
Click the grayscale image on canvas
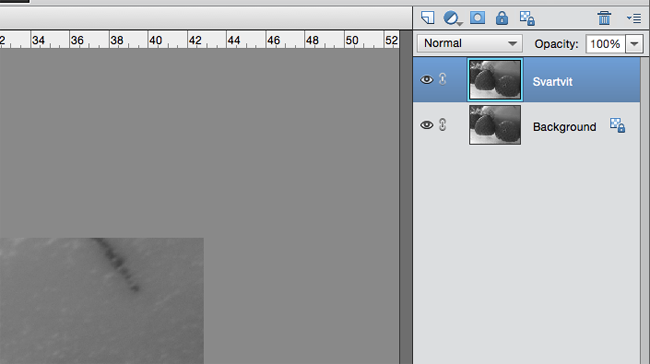pos(102,301)
